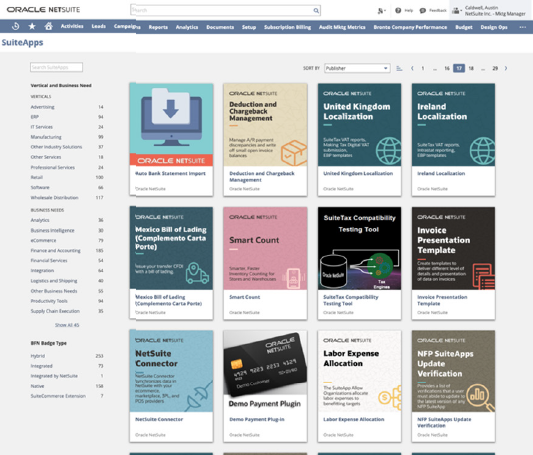Filter by Native badge type
The width and height of the screenshot is (533, 455).
pyautogui.click(x=37, y=386)
